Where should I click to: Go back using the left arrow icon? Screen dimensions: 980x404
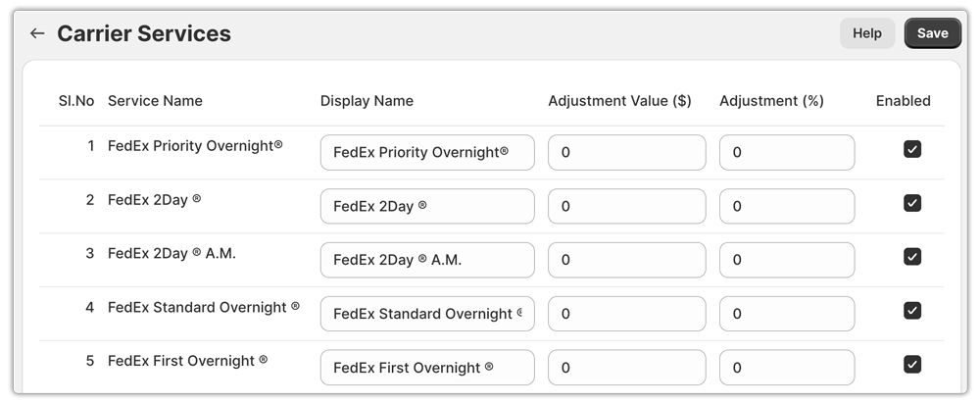[x=37, y=33]
